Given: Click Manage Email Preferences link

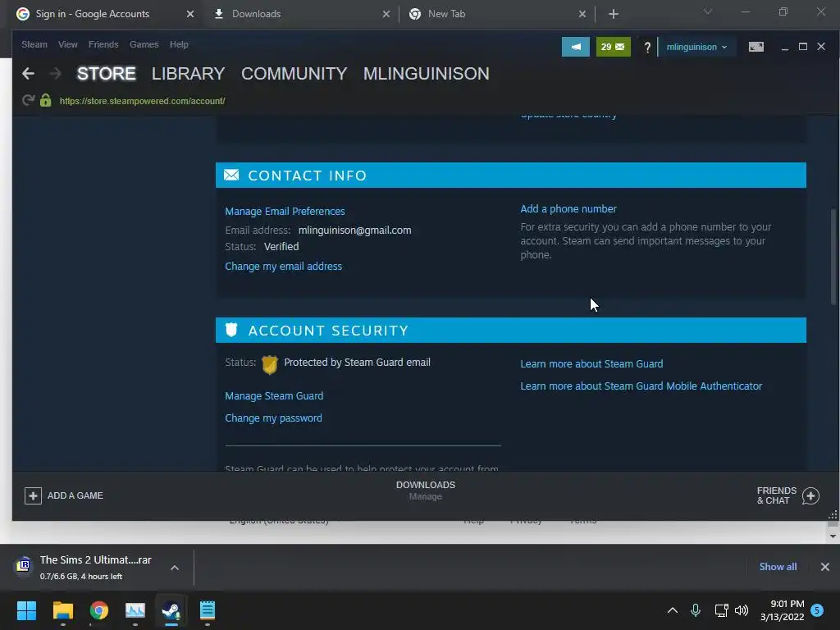Looking at the screenshot, I should (285, 211).
